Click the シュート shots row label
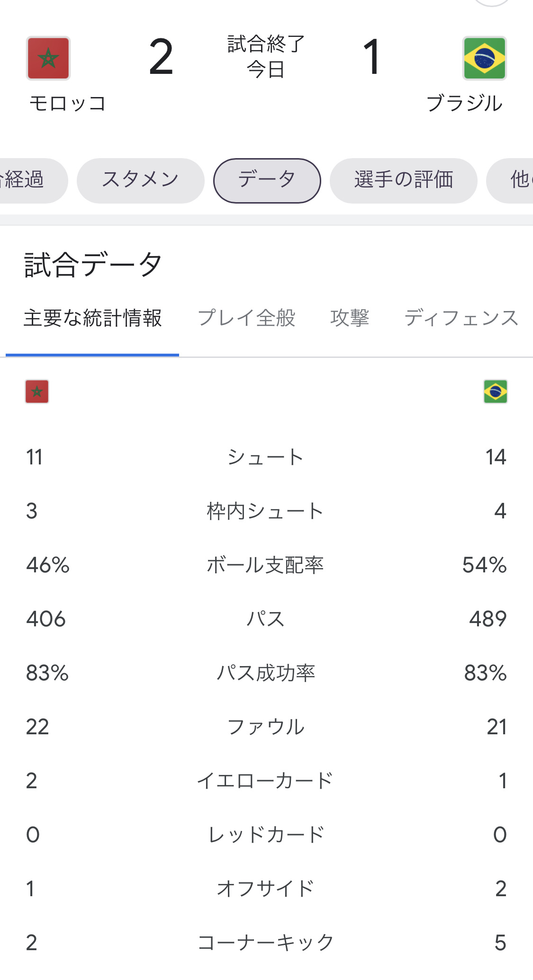The width and height of the screenshot is (533, 980). 265,457
